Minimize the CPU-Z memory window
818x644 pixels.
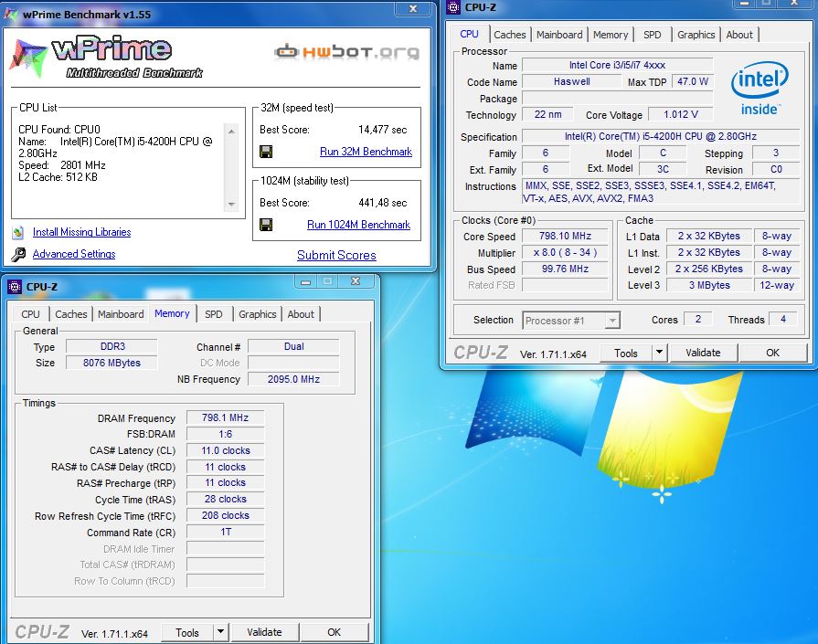pyautogui.click(x=306, y=281)
